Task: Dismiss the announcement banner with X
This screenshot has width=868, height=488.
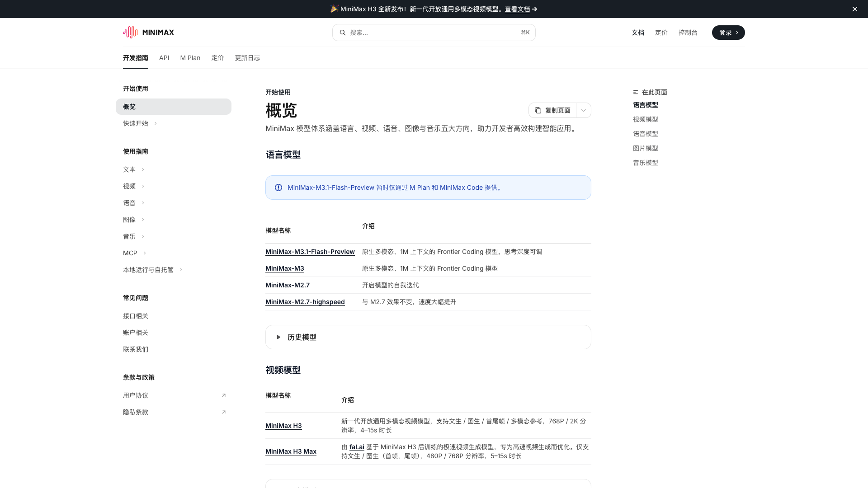Action: (x=855, y=9)
